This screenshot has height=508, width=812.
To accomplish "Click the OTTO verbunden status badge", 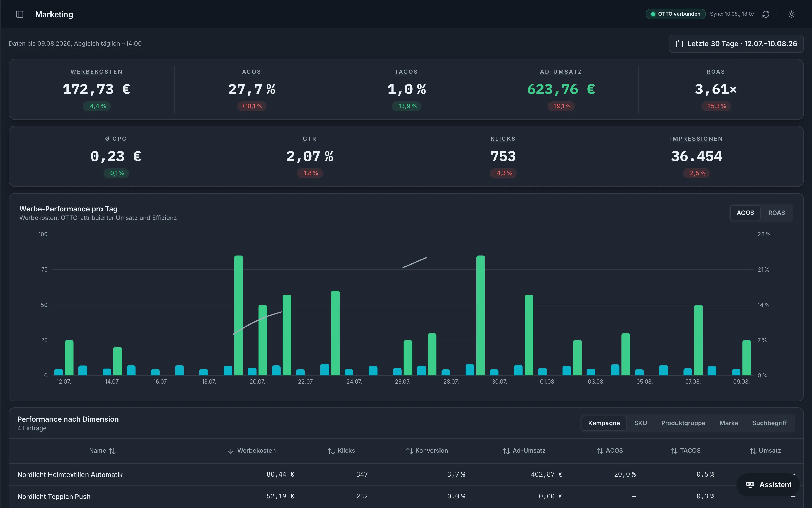I will [675, 14].
